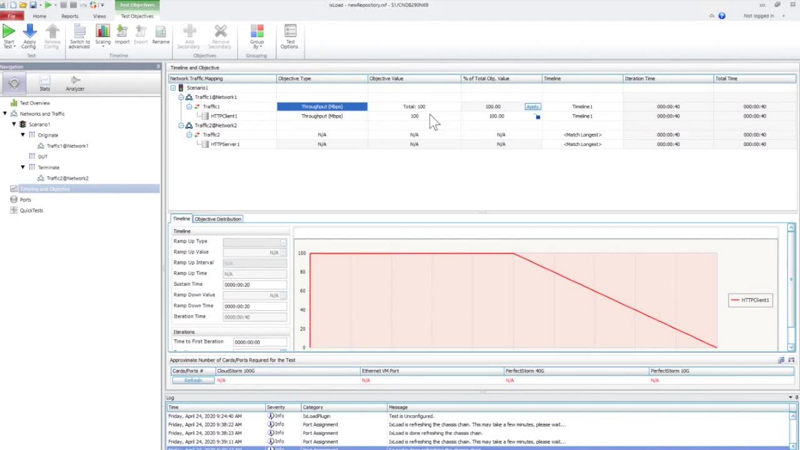Collapse the Terminate tree node
This screenshot has width=800, height=450.
[23, 167]
